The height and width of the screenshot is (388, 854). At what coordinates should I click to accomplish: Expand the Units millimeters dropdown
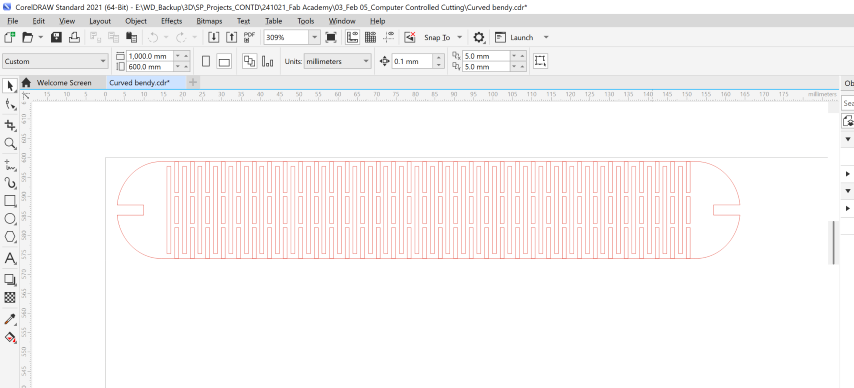(366, 62)
